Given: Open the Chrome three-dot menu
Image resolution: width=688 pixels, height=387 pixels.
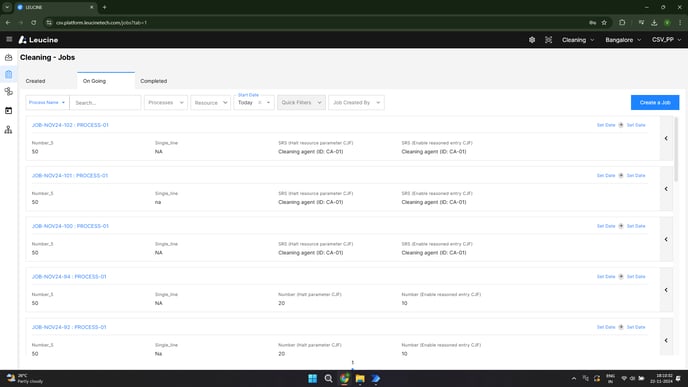Looking at the screenshot, I should [680, 22].
